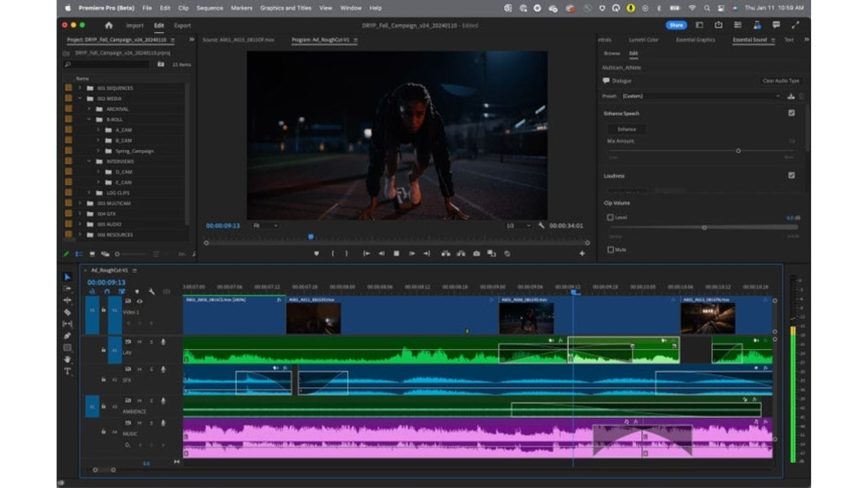
Task: Enable the Mute checkbox under Clip Volume
Action: point(610,249)
